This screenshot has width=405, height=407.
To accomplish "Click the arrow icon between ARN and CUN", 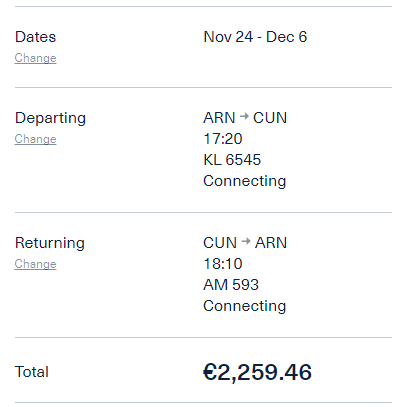I will pyautogui.click(x=244, y=116).
